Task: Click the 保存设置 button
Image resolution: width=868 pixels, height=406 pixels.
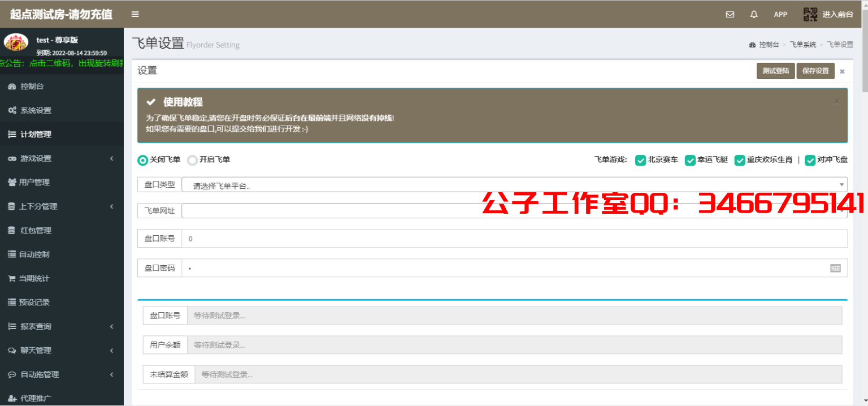Action: [815, 71]
